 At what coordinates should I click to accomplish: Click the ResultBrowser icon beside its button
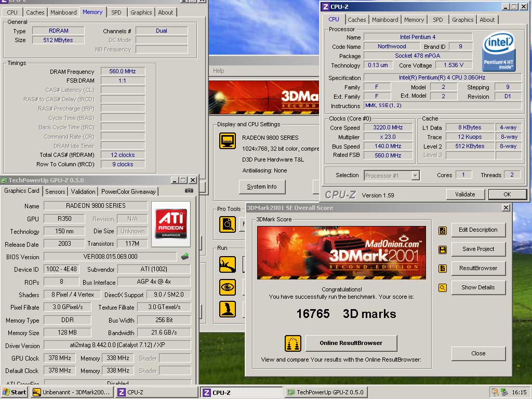(443, 269)
